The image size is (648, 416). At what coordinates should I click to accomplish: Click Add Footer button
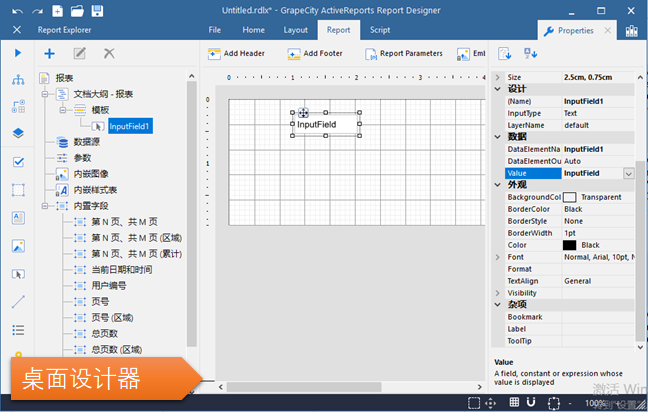tap(315, 53)
